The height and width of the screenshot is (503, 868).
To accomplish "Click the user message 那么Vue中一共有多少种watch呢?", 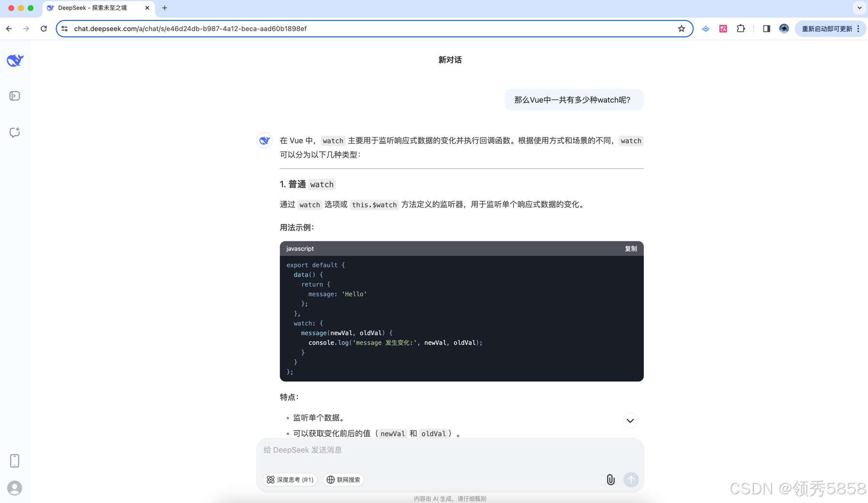I will [574, 100].
